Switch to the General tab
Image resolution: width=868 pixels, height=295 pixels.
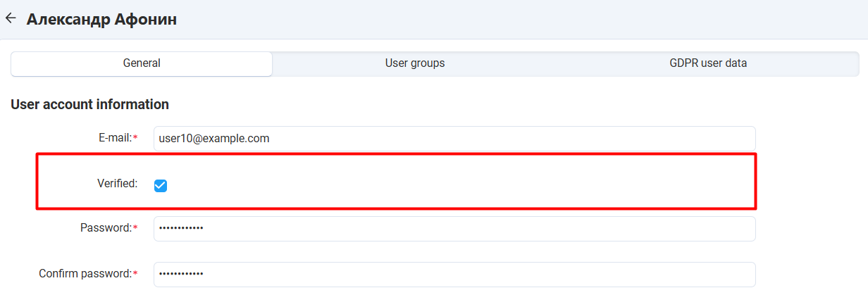(x=142, y=63)
